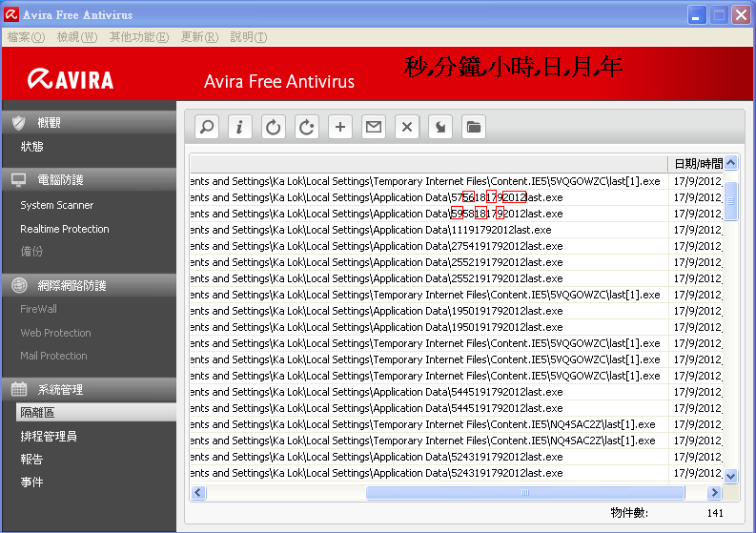
Task: Sort the list by the 日期/時間 column header
Action: pyautogui.click(x=697, y=163)
